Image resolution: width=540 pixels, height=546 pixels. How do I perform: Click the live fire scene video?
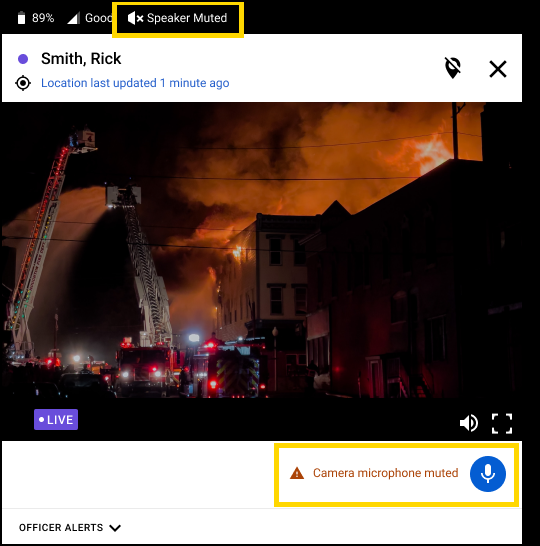[262, 250]
